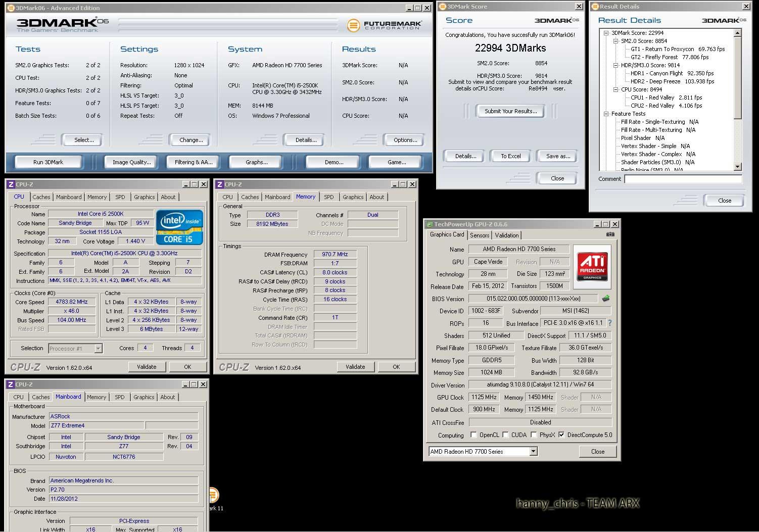
Task: Open the Image Quality... tool
Action: [132, 162]
